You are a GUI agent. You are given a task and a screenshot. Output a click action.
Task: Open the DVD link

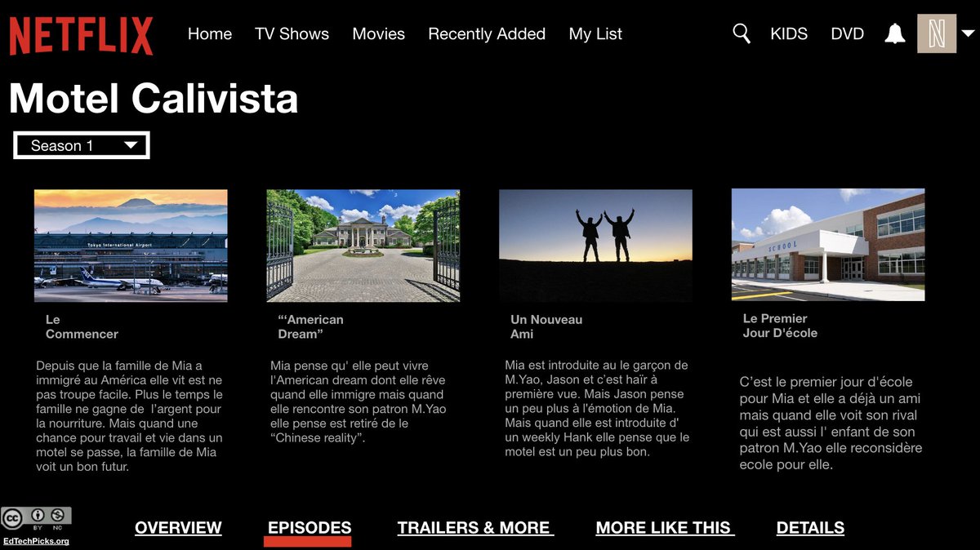pos(848,33)
